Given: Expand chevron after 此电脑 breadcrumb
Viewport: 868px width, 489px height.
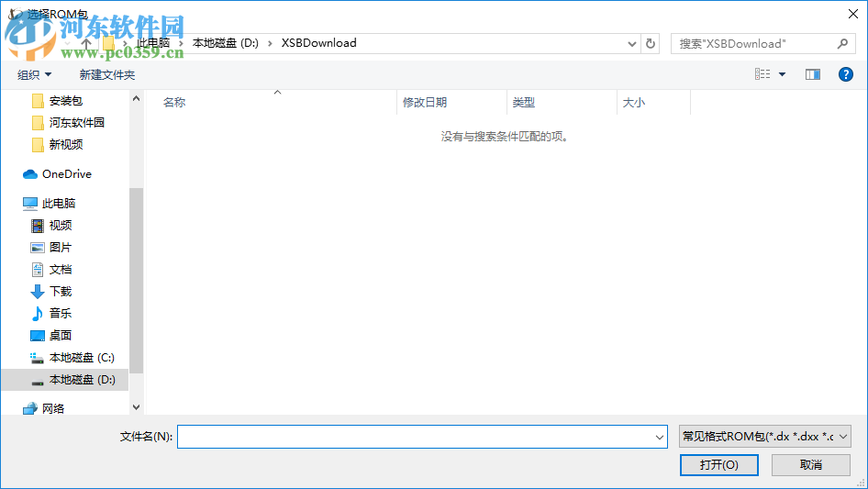Looking at the screenshot, I should 181,43.
